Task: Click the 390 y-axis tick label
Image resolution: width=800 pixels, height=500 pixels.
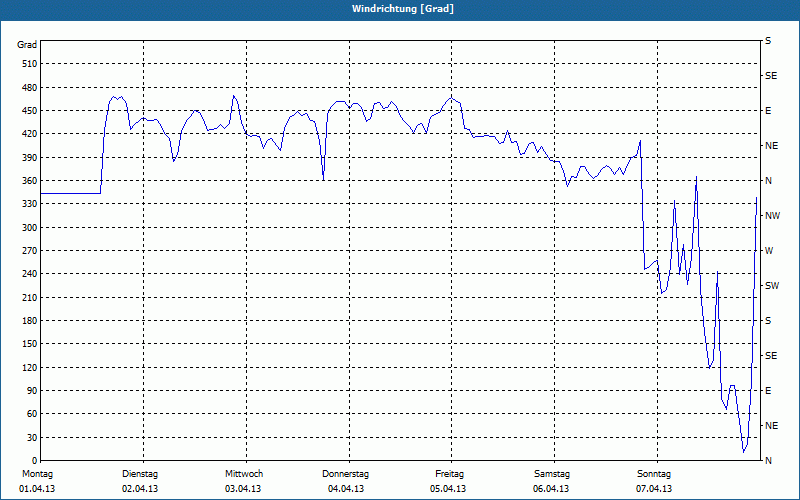Action: click(30, 157)
